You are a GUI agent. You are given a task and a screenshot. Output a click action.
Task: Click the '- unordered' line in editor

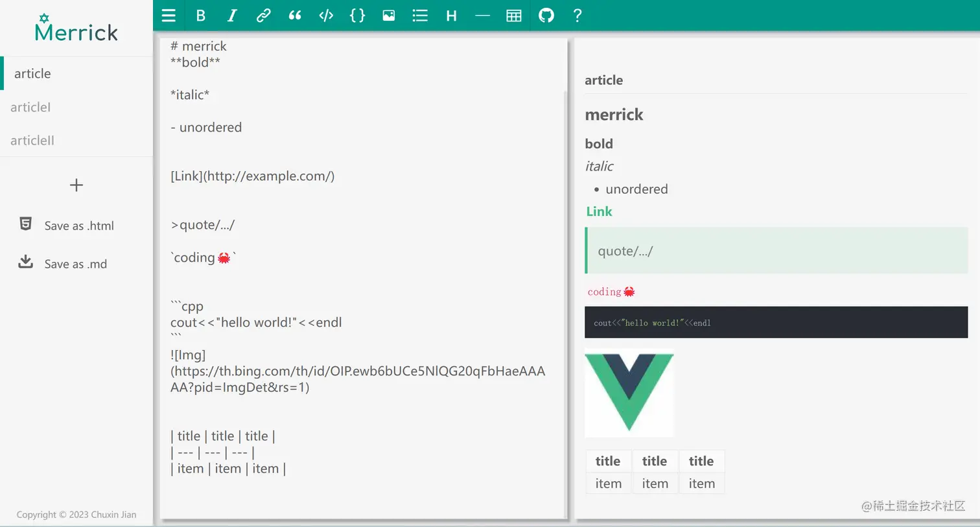206,127
